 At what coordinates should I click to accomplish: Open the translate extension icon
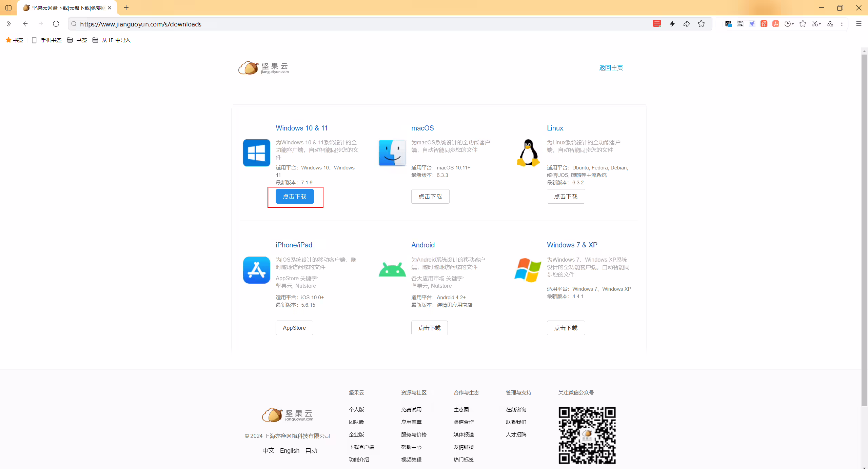(764, 24)
